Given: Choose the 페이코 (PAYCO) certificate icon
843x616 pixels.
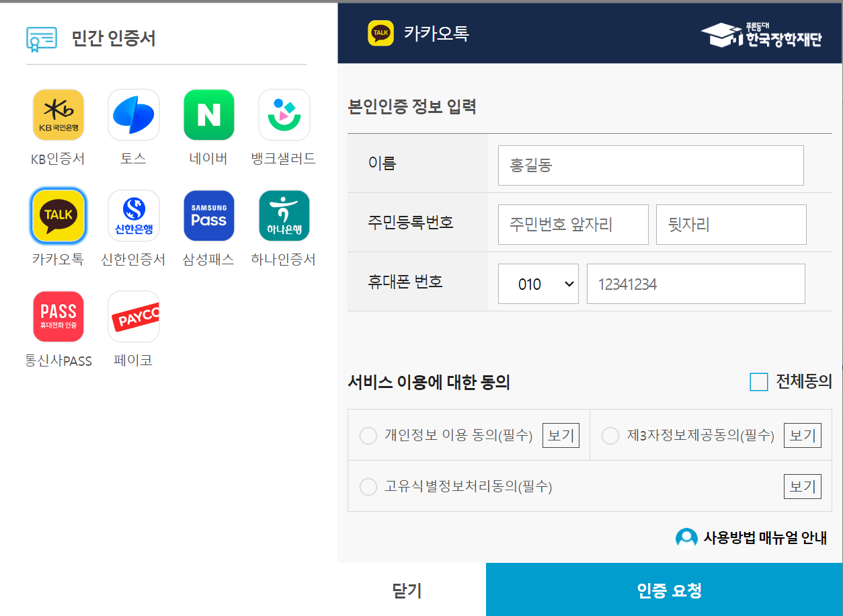Looking at the screenshot, I should (134, 317).
